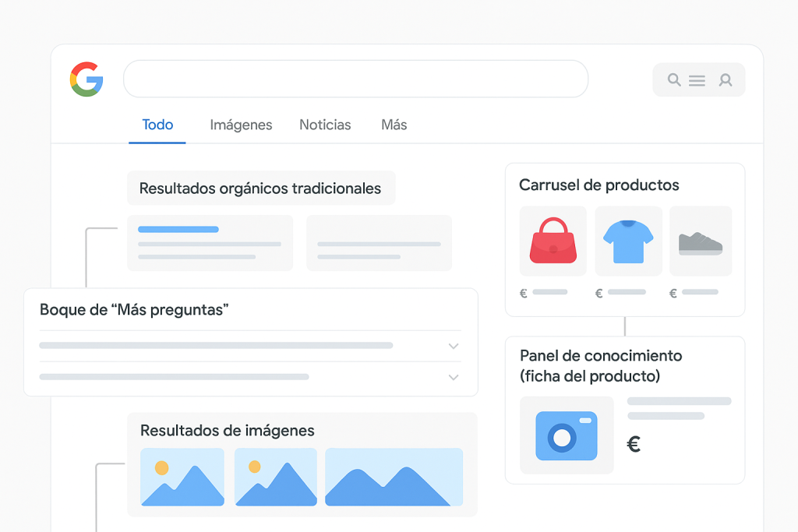Screen dimensions: 798x532
Task: Select the gray sneaker product
Action: [x=701, y=241]
